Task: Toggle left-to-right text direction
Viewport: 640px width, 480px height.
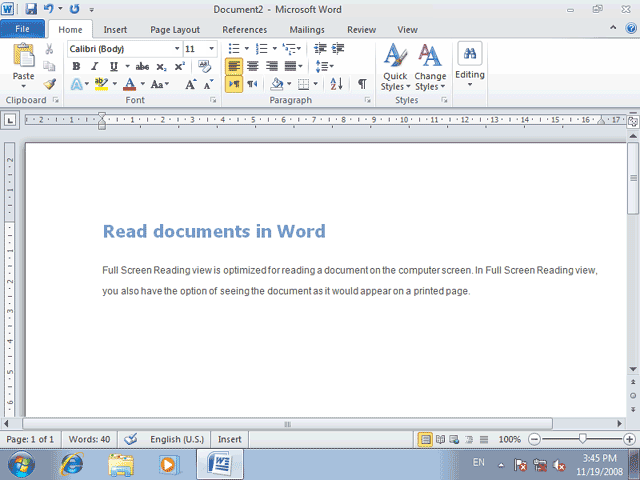Action: (234, 84)
